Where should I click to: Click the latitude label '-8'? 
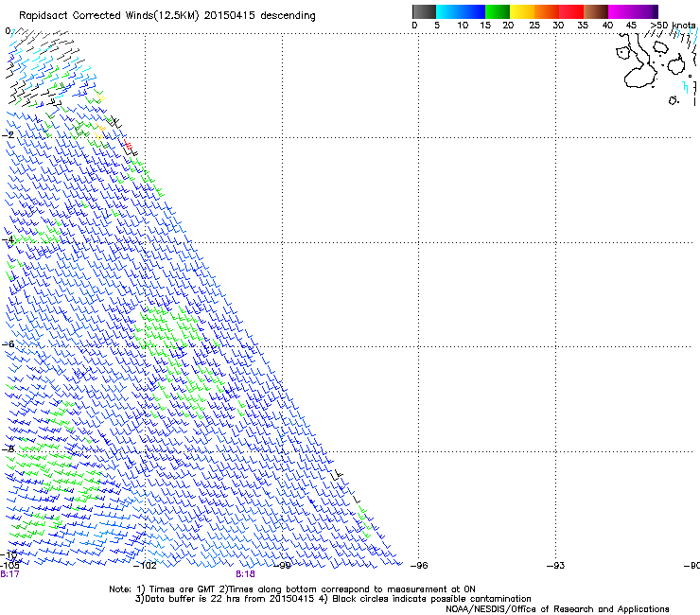9,448
